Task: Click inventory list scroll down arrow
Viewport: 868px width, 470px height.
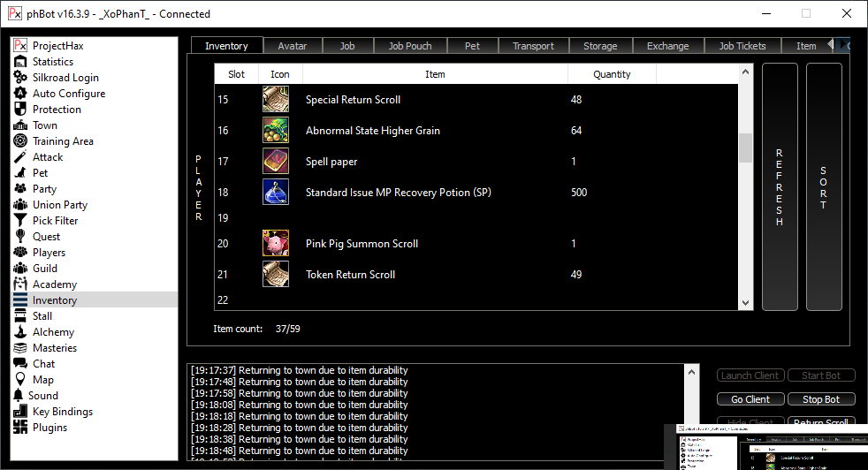Action: [x=745, y=303]
